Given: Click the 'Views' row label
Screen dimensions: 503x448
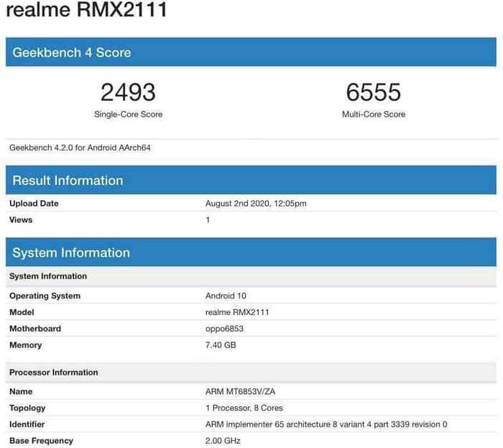Looking at the screenshot, I should tap(21, 220).
